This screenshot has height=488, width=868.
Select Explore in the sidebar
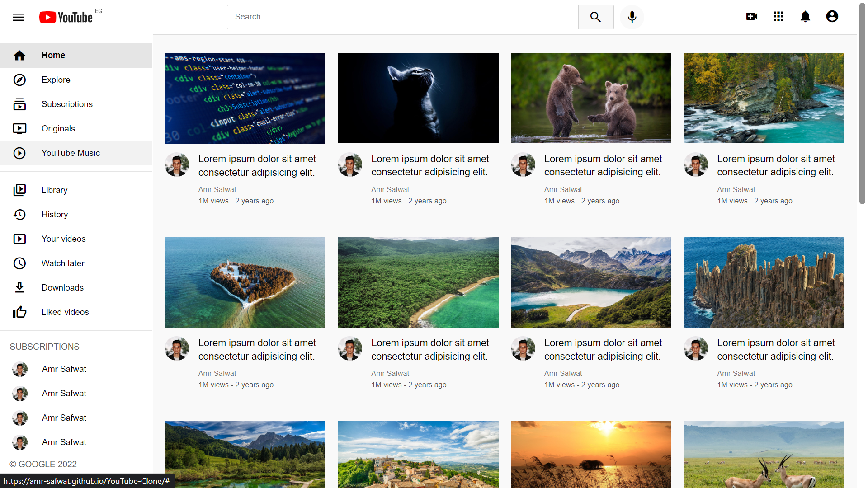pyautogui.click(x=76, y=80)
